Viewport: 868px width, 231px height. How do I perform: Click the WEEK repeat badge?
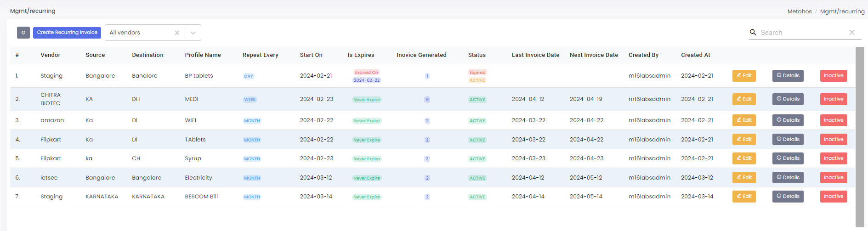click(250, 100)
